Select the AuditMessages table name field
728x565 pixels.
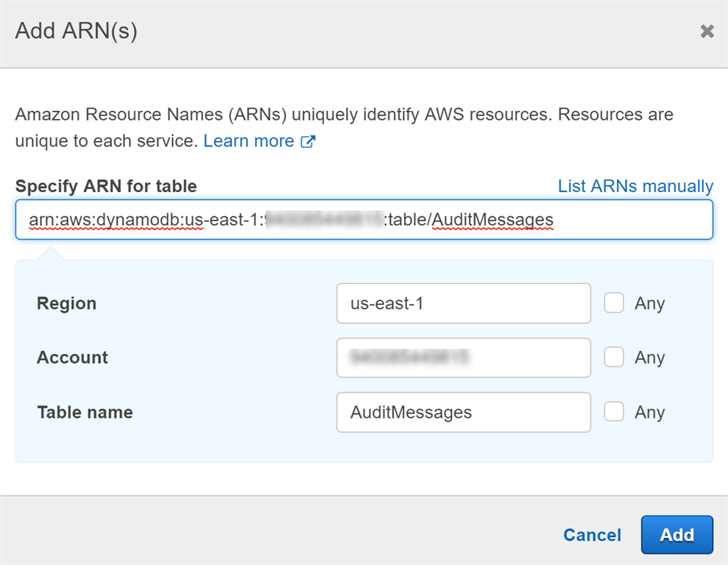point(463,412)
